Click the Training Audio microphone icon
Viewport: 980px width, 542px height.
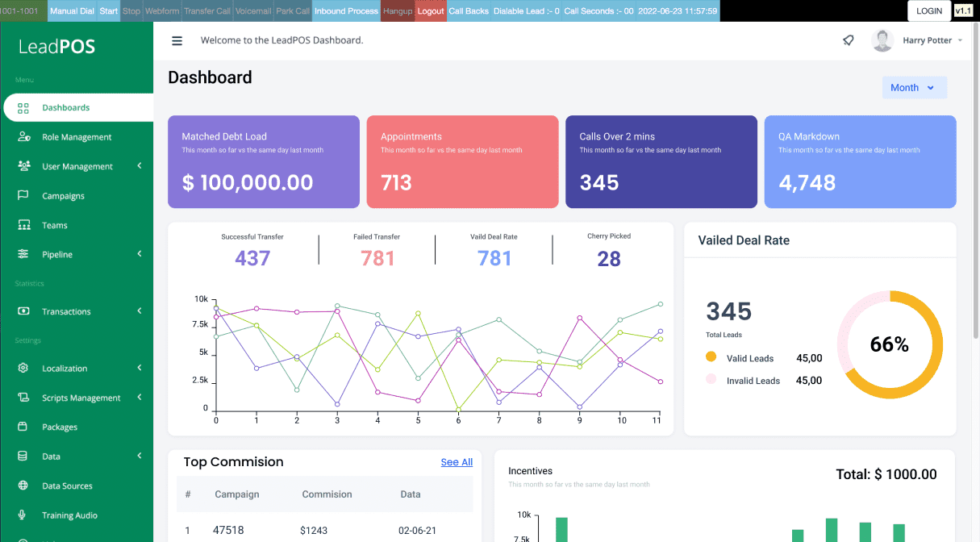point(23,515)
